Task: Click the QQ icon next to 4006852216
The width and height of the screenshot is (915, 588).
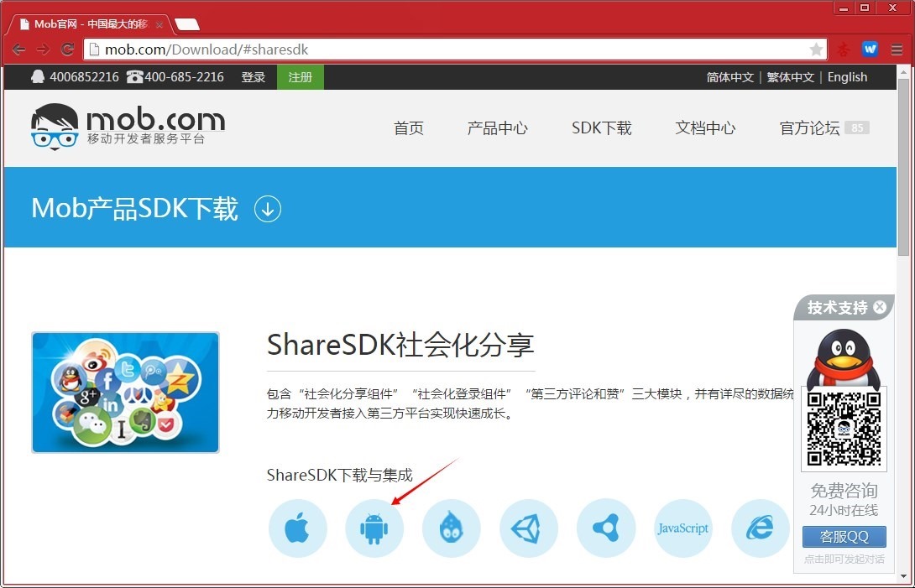Action: click(x=38, y=77)
